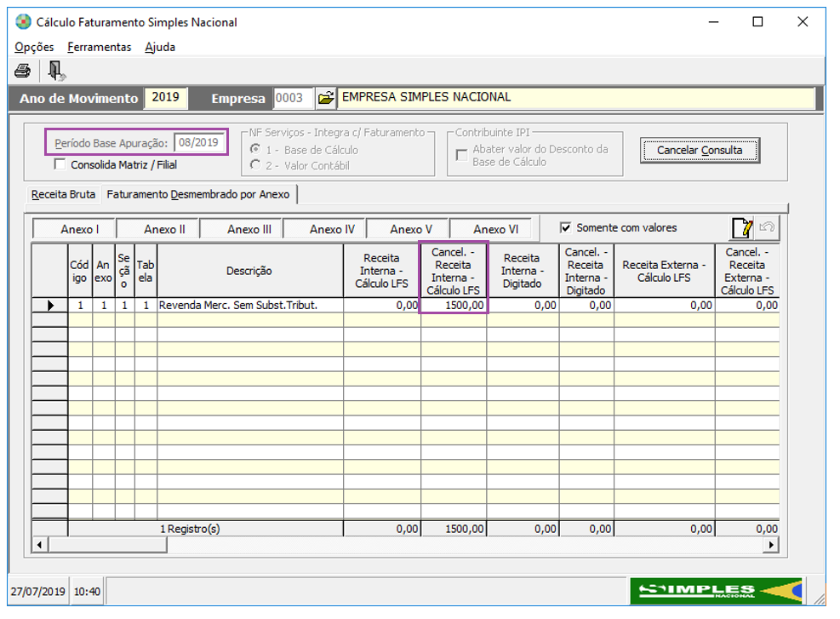
Task: Toggle Abater valor do Desconto checkbox
Action: pos(461,155)
